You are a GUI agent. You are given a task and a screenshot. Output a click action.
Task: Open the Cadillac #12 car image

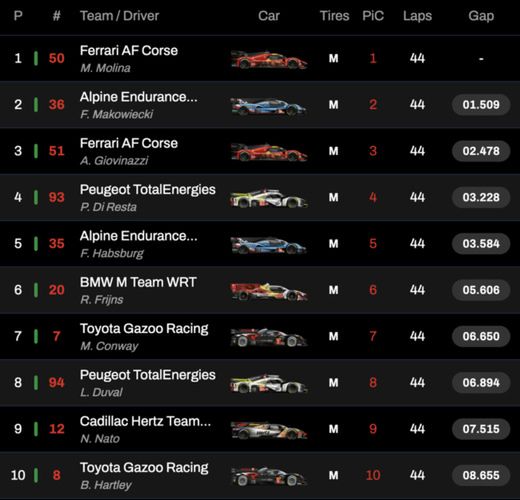tap(269, 429)
